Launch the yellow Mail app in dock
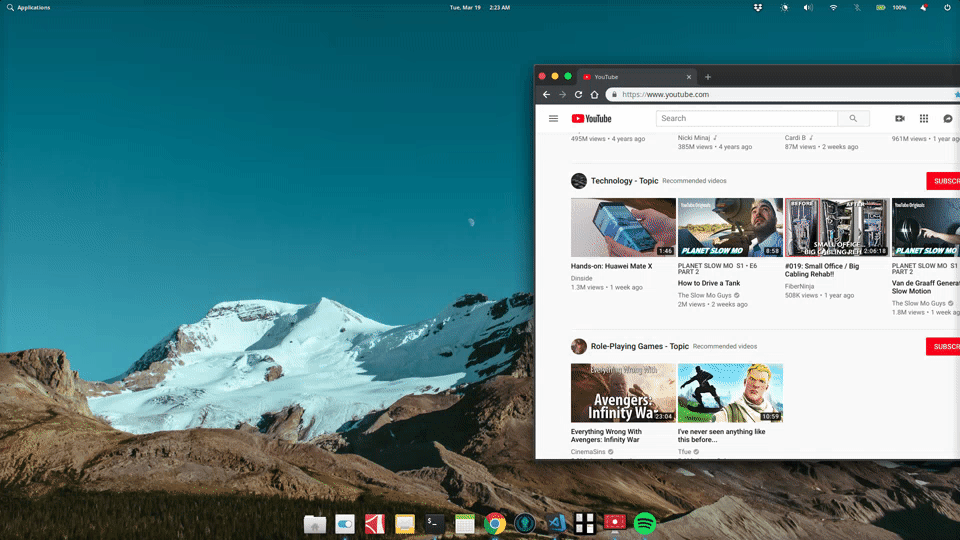This screenshot has height=540, width=960. (x=405, y=524)
